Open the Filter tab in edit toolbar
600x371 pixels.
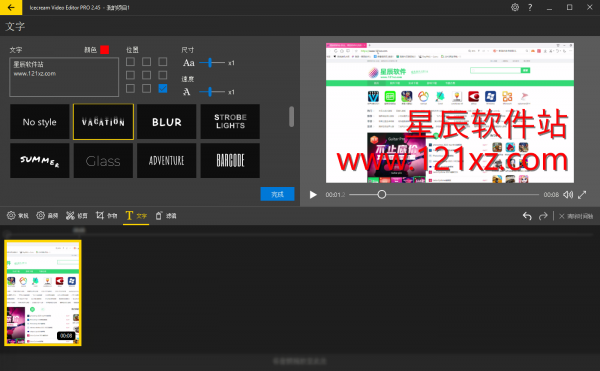pyautogui.click(x=166, y=216)
